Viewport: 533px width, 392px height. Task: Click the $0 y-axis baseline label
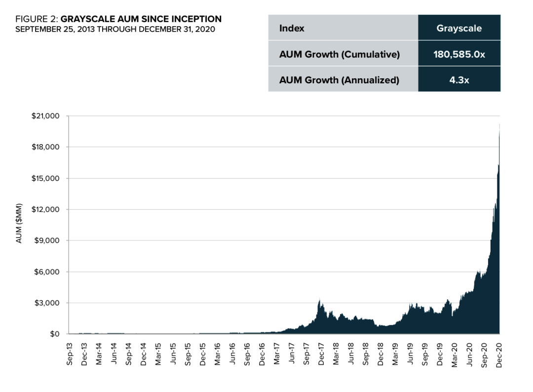click(x=55, y=334)
